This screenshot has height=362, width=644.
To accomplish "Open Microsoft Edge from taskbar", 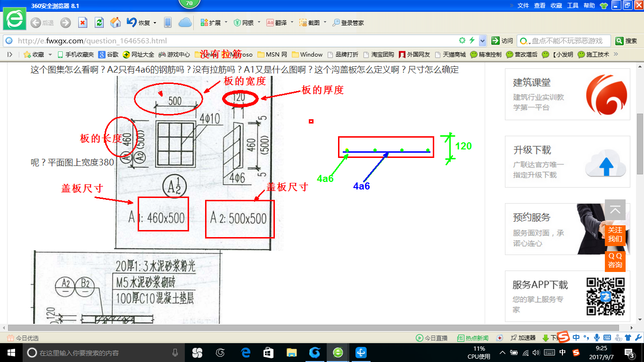I will point(246,352).
